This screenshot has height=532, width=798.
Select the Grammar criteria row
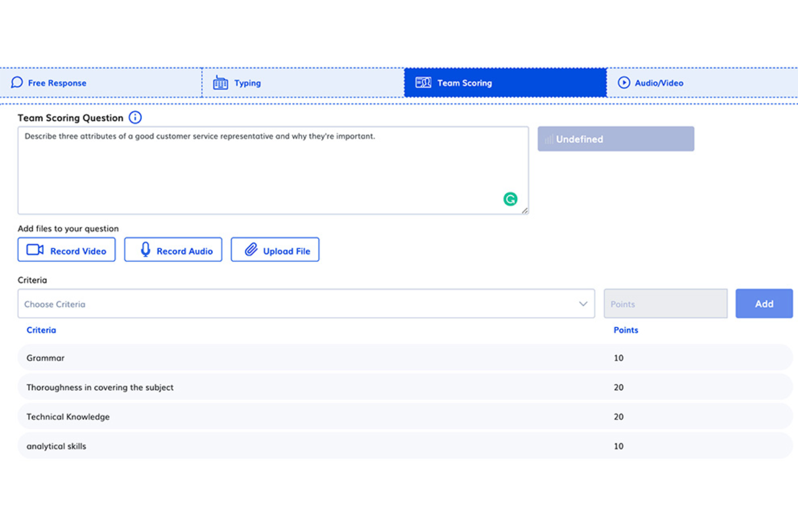click(x=216, y=357)
